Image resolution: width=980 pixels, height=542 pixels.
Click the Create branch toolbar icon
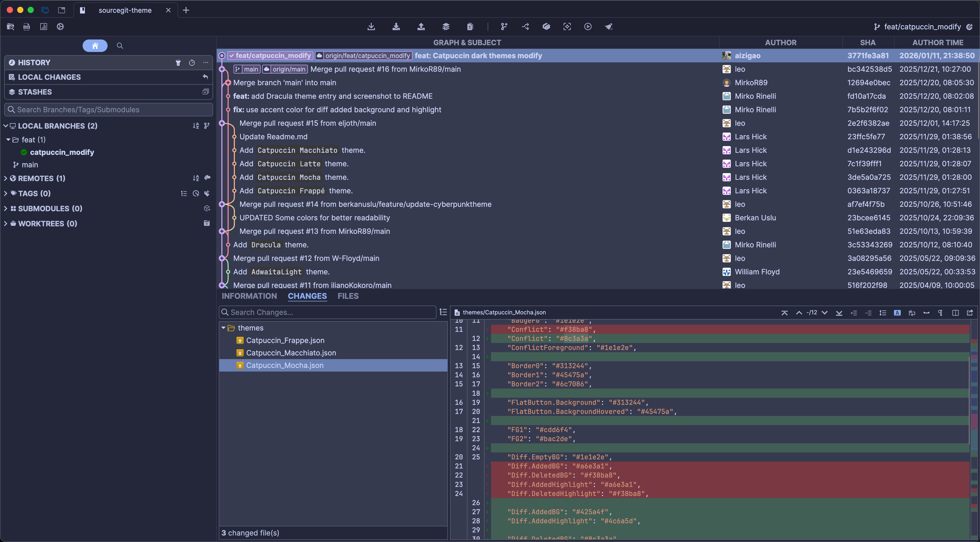pos(504,27)
